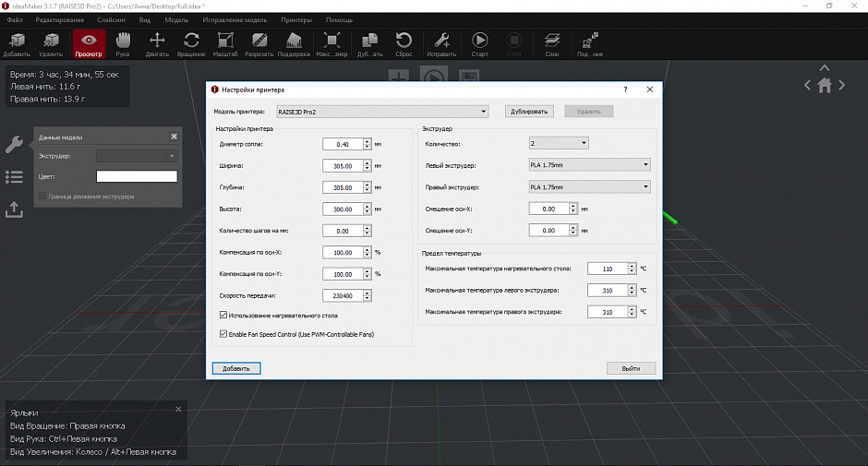This screenshot has height=466, width=868.
Task: Open the Файл menu
Action: tap(15, 20)
